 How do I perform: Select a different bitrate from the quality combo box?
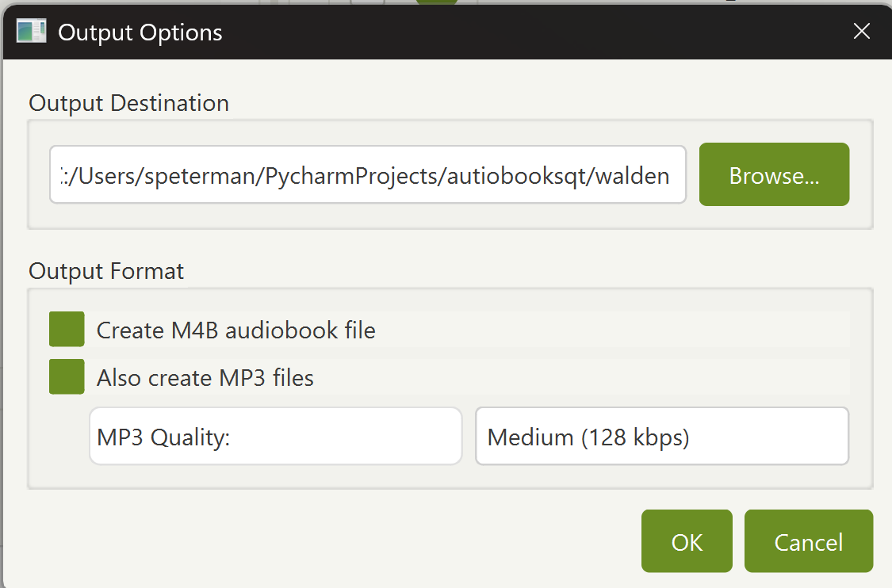pyautogui.click(x=662, y=436)
